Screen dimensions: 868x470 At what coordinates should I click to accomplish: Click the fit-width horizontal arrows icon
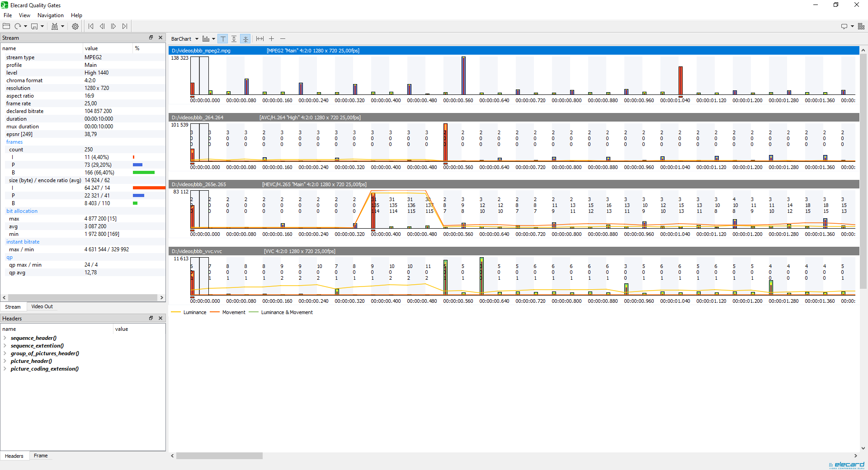[260, 39]
